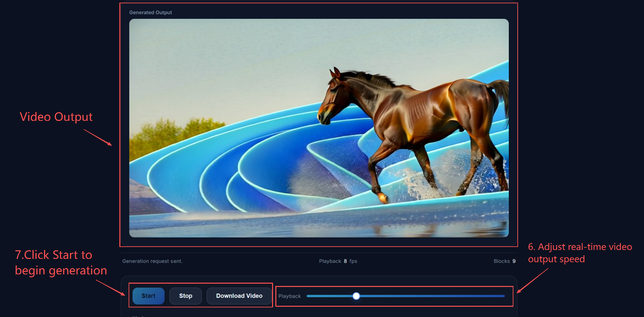Click the 'Video Output' annotation text
The image size is (644, 317).
click(56, 117)
